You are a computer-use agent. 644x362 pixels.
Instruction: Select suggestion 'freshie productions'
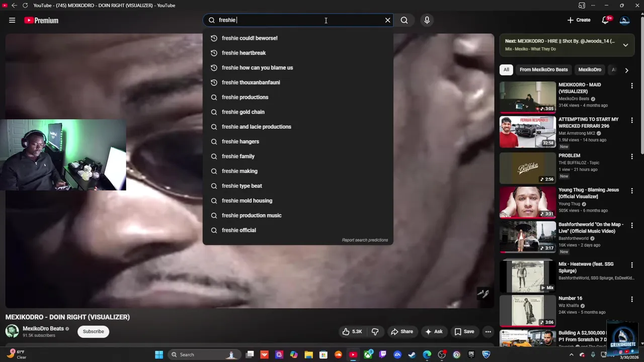(298, 97)
